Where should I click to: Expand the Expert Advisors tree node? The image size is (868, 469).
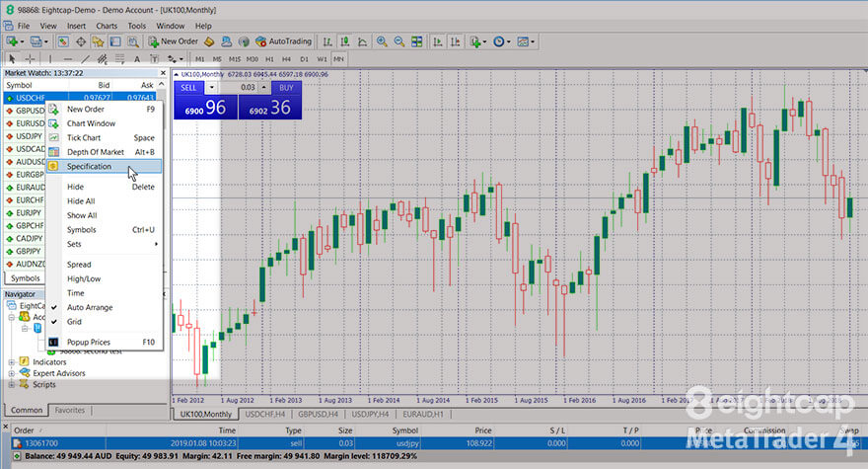[12, 373]
